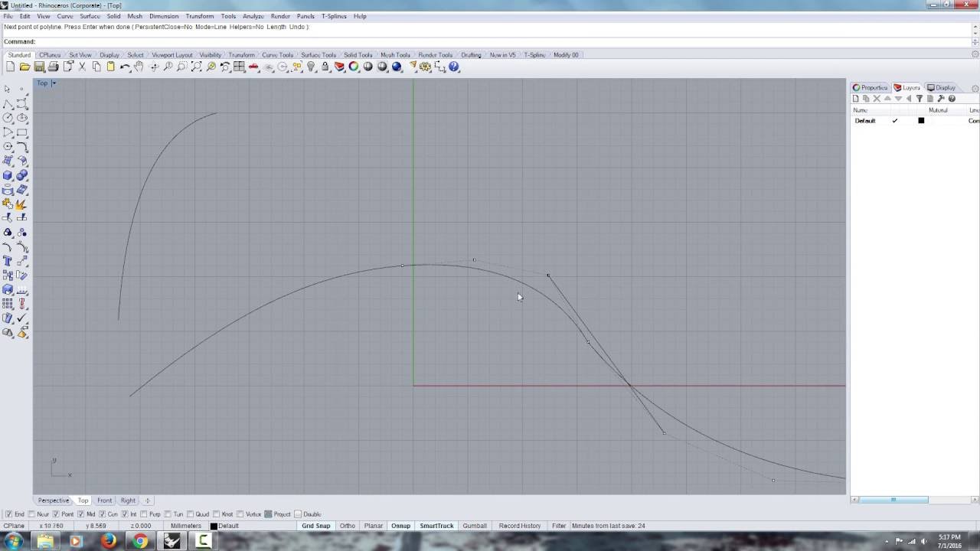This screenshot has height=551, width=980.
Task: Open Render with the blue sphere icon
Action: coord(397,67)
